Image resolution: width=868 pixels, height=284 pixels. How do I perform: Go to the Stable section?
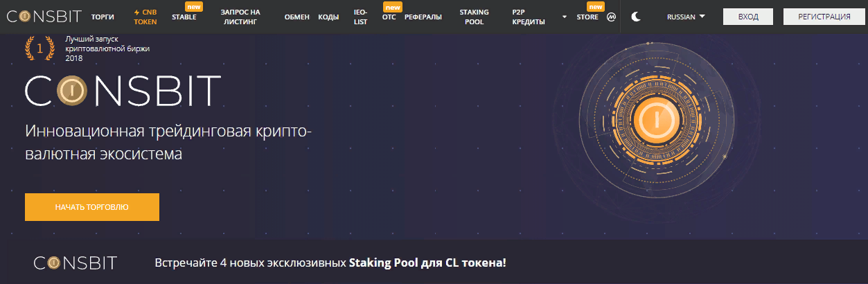pyautogui.click(x=184, y=17)
